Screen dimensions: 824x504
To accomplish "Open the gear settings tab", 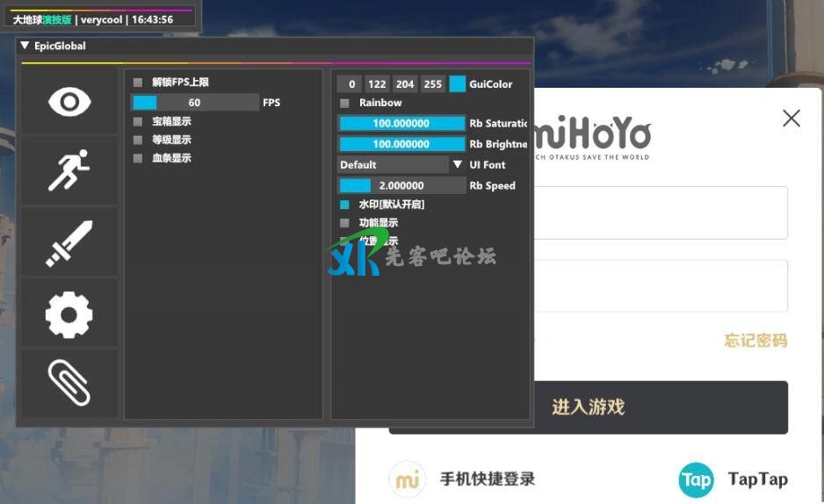I will tap(69, 313).
